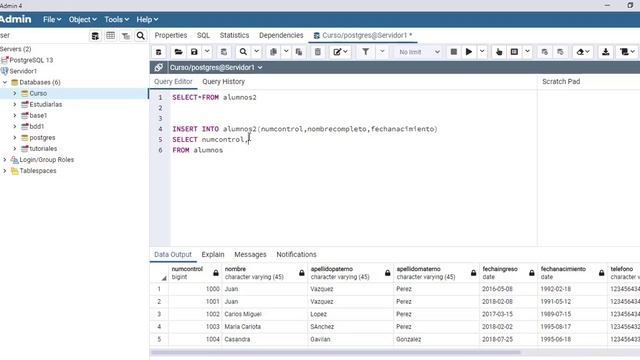Collapse the Databases (6) tree node
Viewport: 640px width, 360px height.
(5, 82)
